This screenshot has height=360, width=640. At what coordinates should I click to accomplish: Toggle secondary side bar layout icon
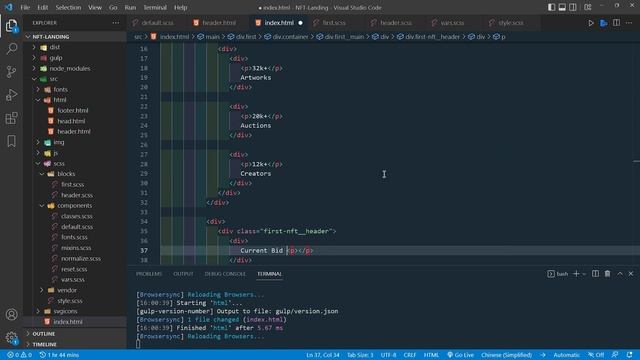[573, 7]
